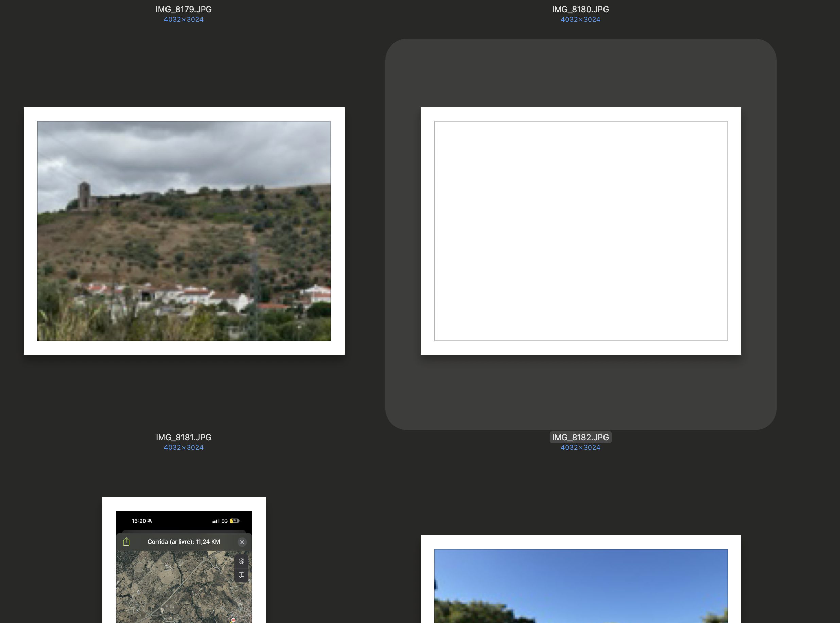Click the Corrida (ar livre): 11,24 KM title
The width and height of the screenshot is (840, 623).
pyautogui.click(x=184, y=541)
